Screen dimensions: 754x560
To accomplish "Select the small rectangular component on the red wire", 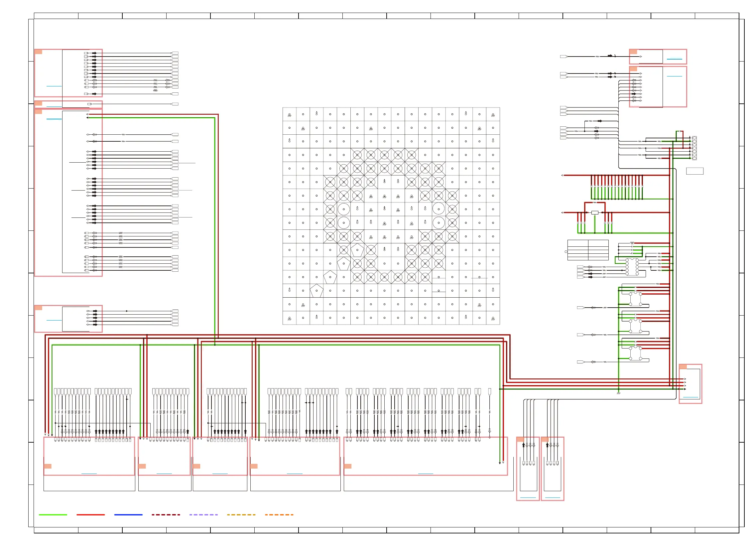I will (x=594, y=212).
